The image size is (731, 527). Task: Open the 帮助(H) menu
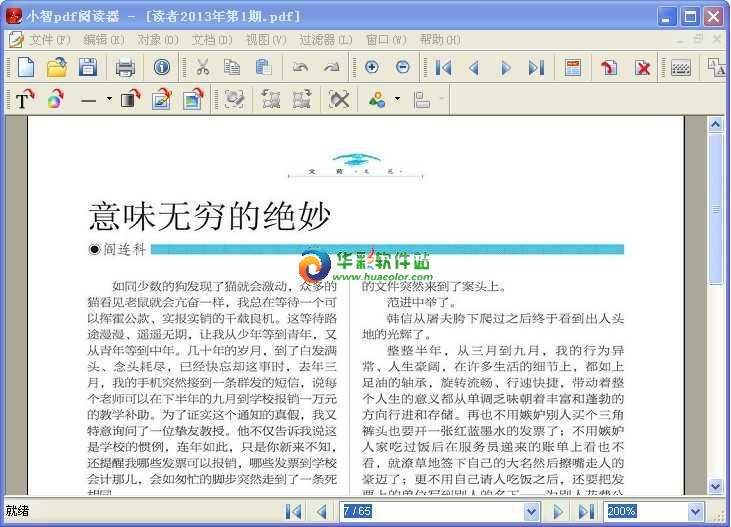click(x=440, y=40)
